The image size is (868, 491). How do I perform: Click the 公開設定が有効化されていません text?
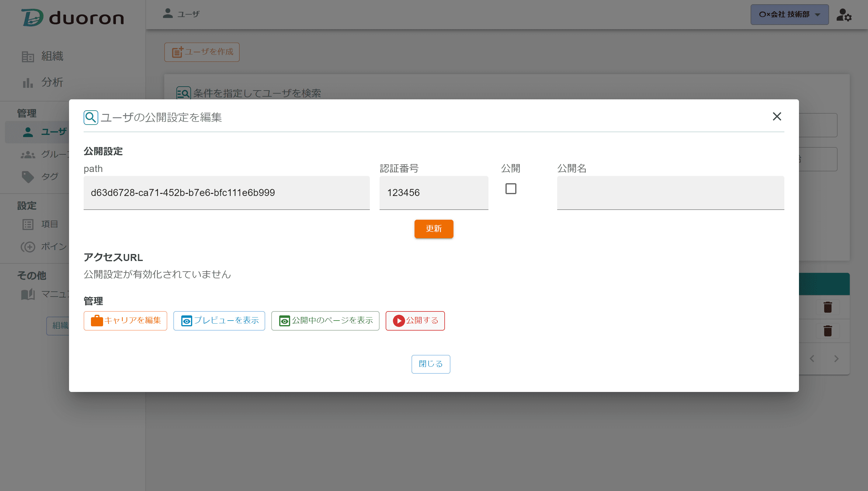(x=157, y=274)
